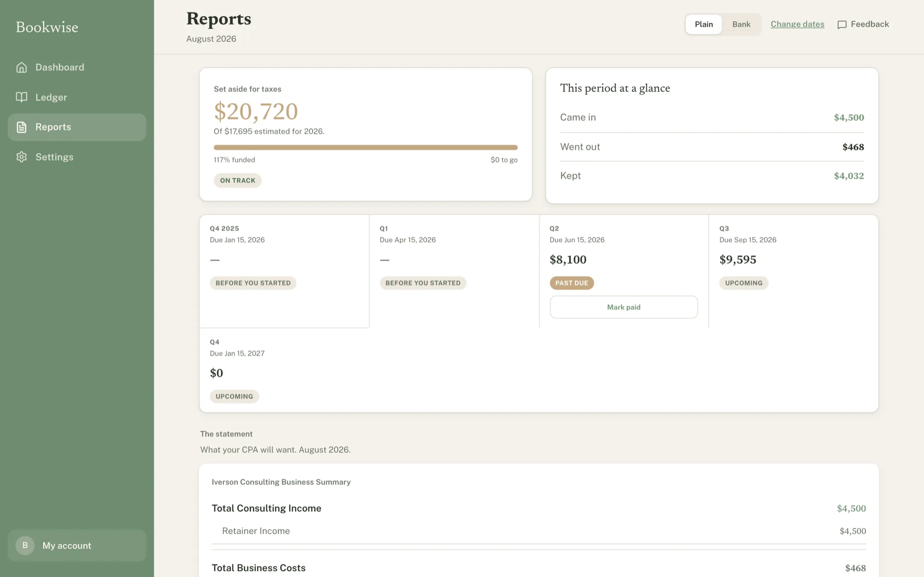Image resolution: width=924 pixels, height=577 pixels.
Task: Click 'Due Jun 15, 2026' date
Action: [x=577, y=240]
